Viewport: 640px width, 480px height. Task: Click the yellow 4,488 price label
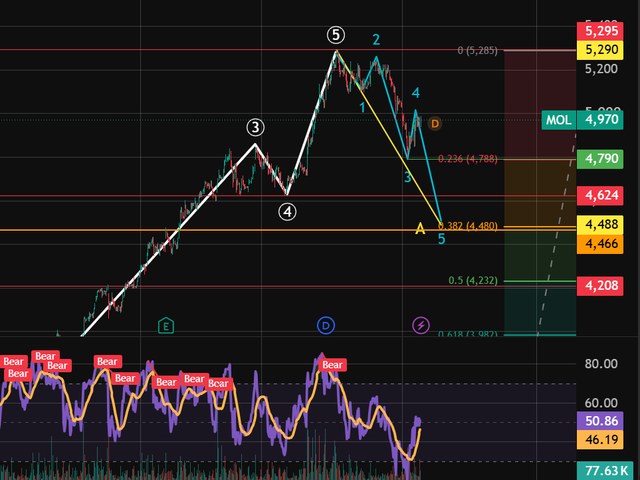coord(600,224)
